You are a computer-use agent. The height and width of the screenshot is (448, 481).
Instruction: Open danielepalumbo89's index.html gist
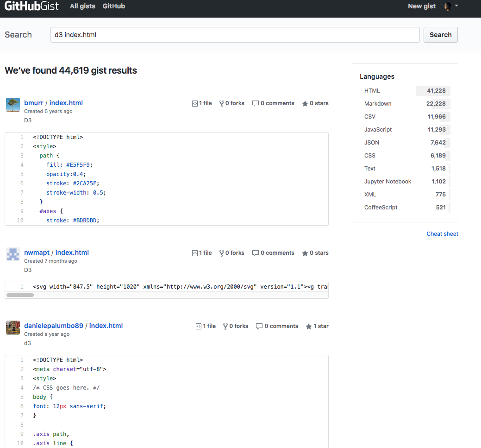[x=106, y=326]
